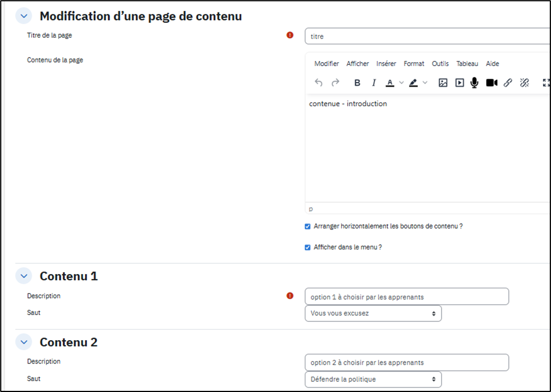Open the Saut dropdown showing Vous vous excusez
This screenshot has width=551, height=392.
[373, 313]
